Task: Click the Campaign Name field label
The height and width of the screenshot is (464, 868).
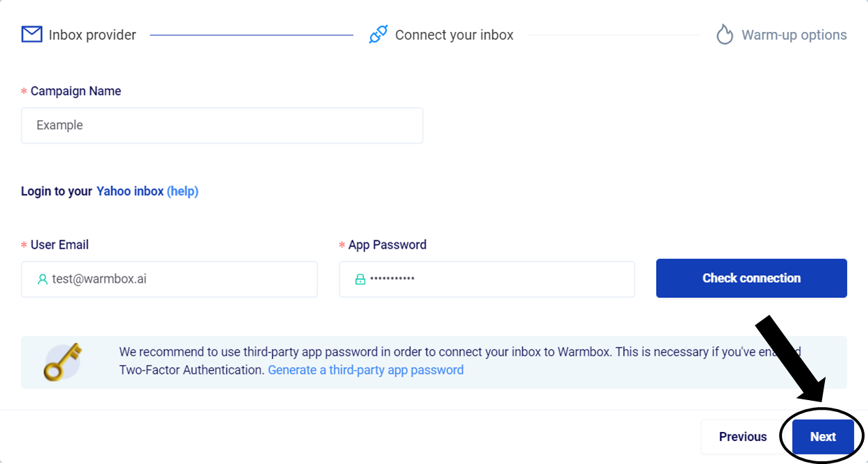Action: (76, 91)
